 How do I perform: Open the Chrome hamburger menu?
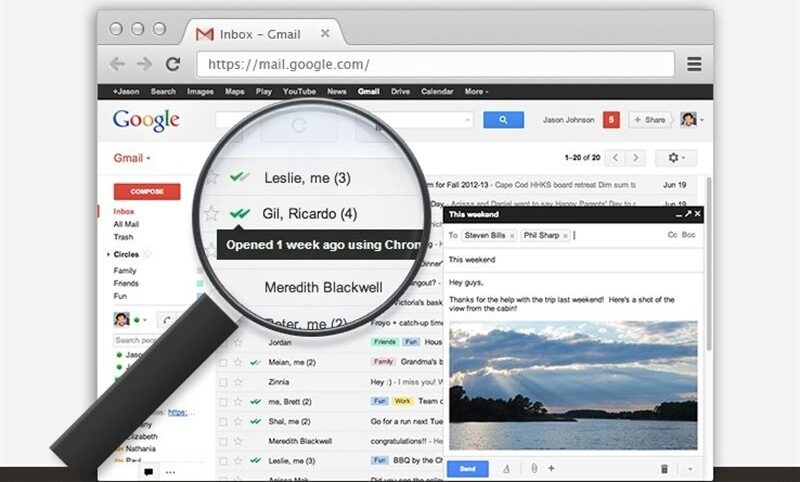pyautogui.click(x=694, y=64)
